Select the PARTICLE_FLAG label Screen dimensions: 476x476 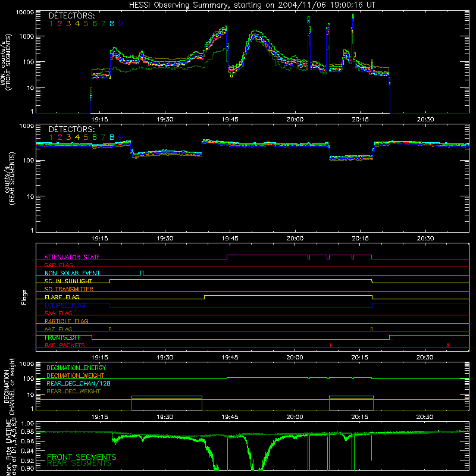pos(67,321)
